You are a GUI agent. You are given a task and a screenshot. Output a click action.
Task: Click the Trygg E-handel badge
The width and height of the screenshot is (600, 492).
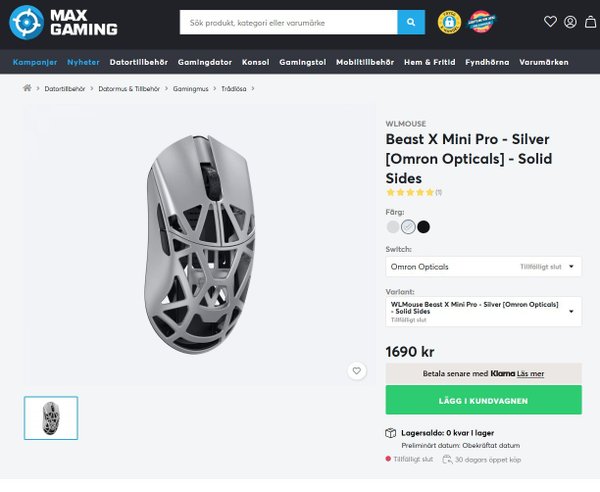tap(449, 22)
